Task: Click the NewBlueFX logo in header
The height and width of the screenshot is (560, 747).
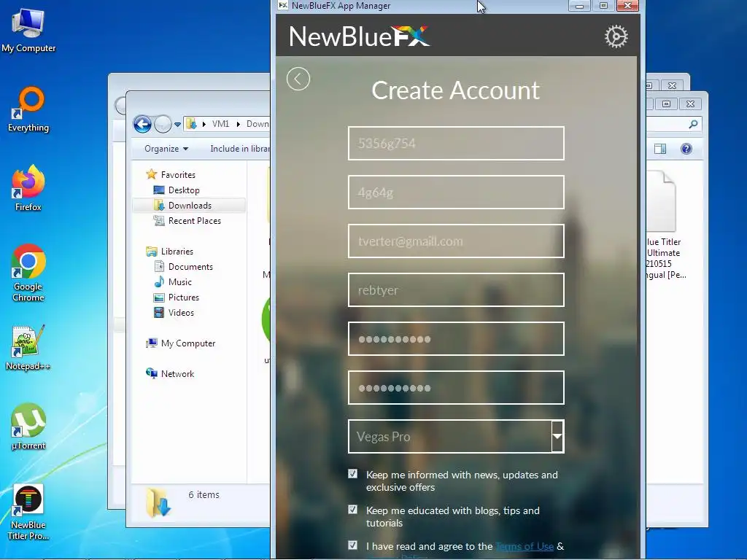Action: pos(359,36)
